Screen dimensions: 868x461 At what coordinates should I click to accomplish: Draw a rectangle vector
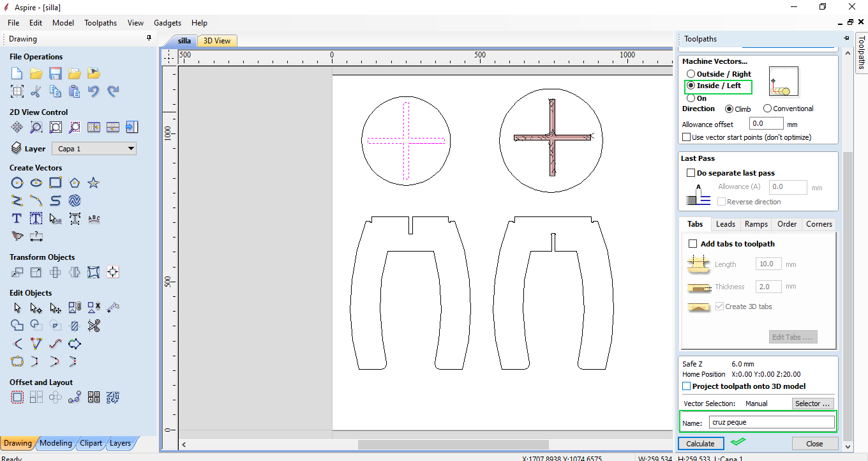click(56, 183)
